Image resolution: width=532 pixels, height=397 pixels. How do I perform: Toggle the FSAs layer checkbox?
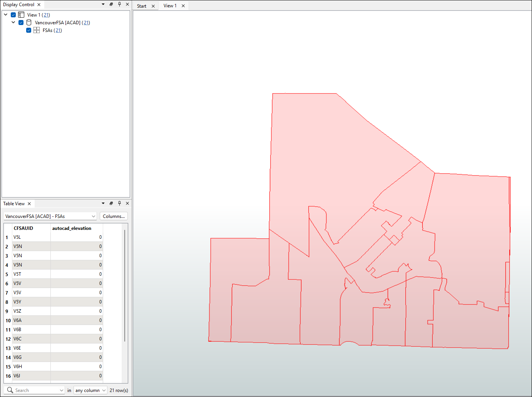(x=29, y=30)
